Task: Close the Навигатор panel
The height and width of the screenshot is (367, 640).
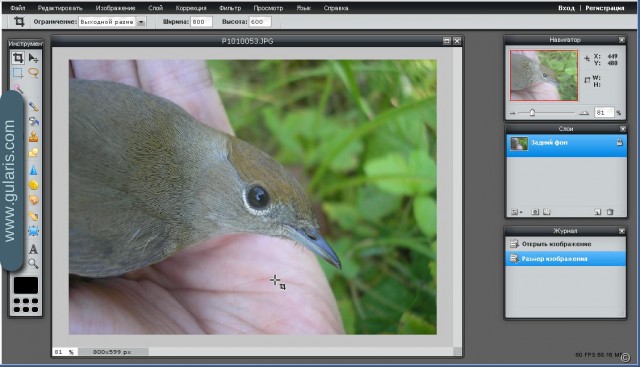Action: 622,40
